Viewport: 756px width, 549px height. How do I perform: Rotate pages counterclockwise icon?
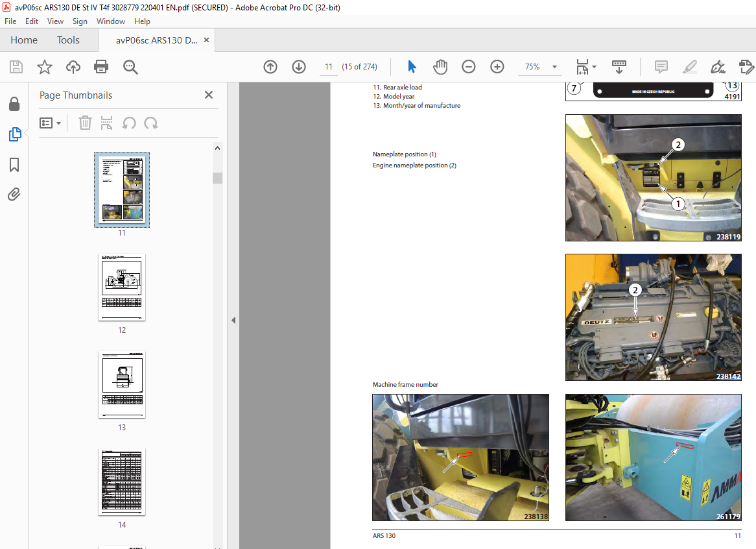(x=129, y=123)
